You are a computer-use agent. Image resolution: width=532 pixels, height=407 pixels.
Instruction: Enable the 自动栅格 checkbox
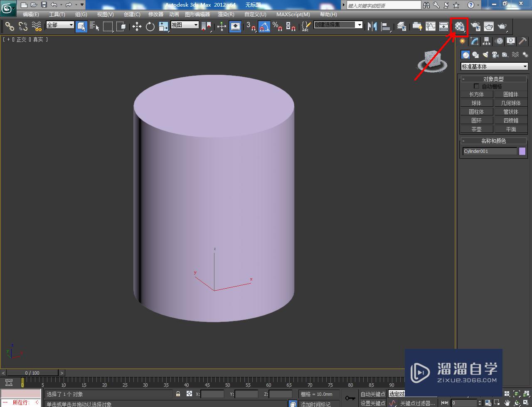476,86
